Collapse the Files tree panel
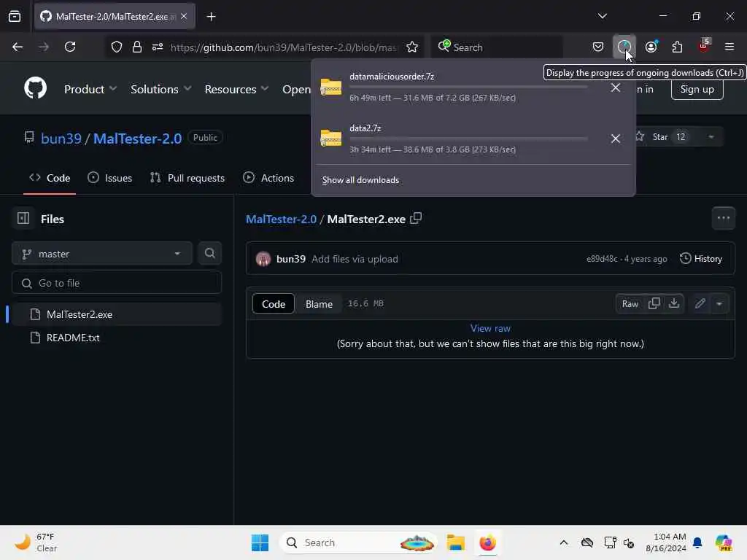 tap(23, 219)
